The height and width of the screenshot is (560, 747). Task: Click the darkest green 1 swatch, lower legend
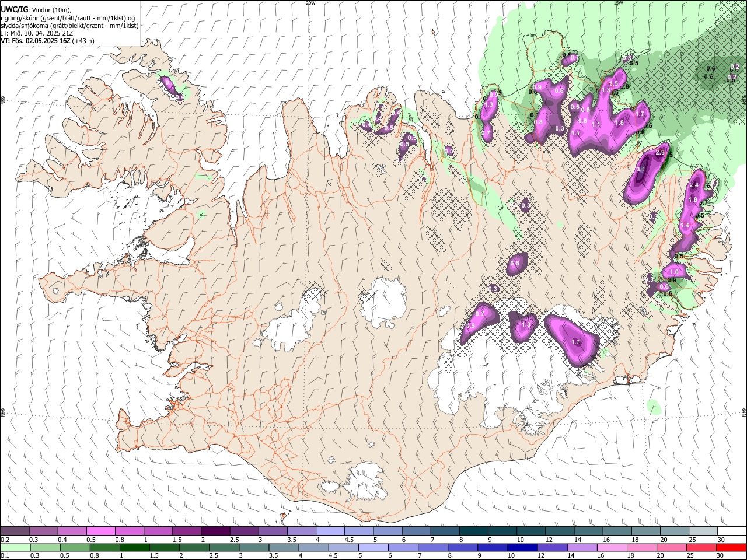(x=134, y=547)
